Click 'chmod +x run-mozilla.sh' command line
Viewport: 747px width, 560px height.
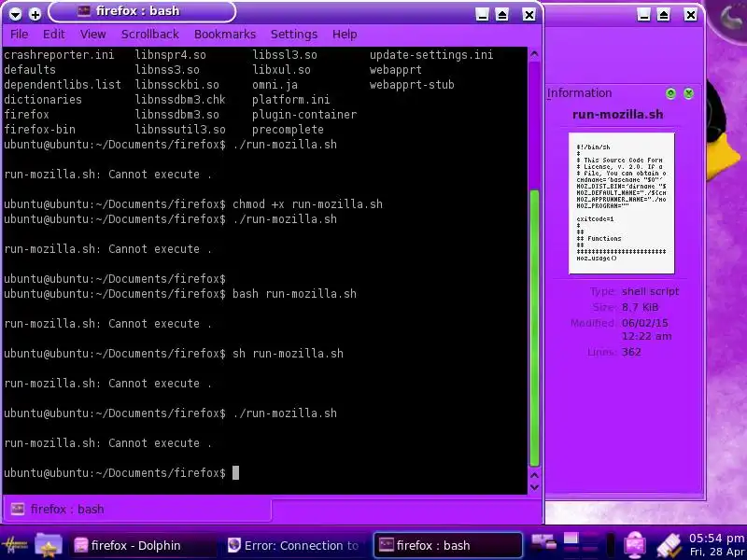[307, 204]
